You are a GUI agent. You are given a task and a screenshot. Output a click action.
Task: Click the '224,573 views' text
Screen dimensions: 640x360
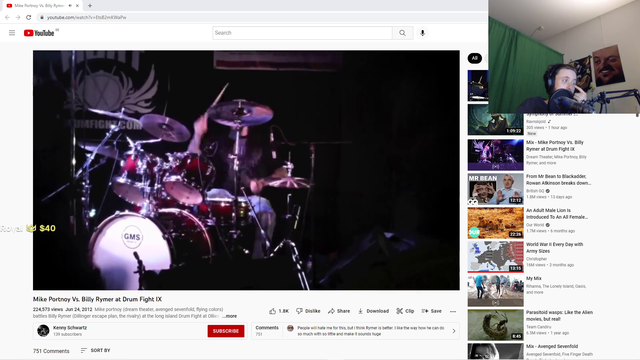48,309
